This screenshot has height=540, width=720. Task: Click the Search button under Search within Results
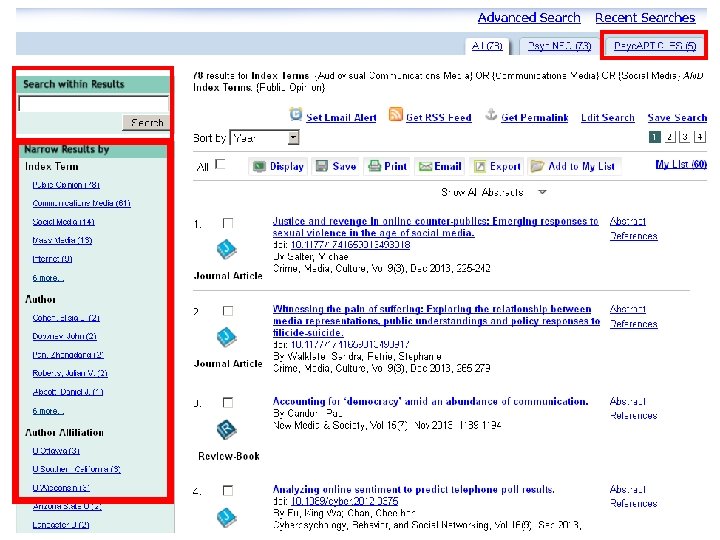pos(146,123)
